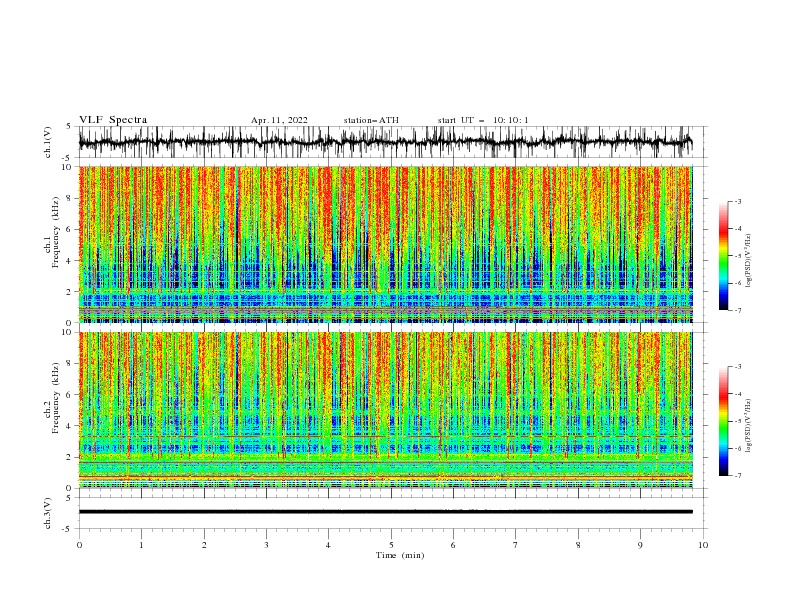Click the log(PSD) label beside ch.2 color bar

tap(748, 426)
